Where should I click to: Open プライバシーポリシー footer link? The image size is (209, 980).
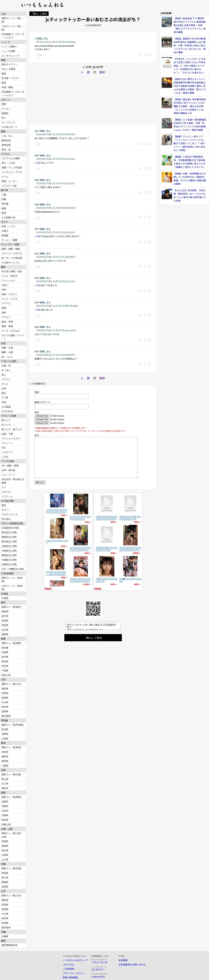click(x=74, y=973)
